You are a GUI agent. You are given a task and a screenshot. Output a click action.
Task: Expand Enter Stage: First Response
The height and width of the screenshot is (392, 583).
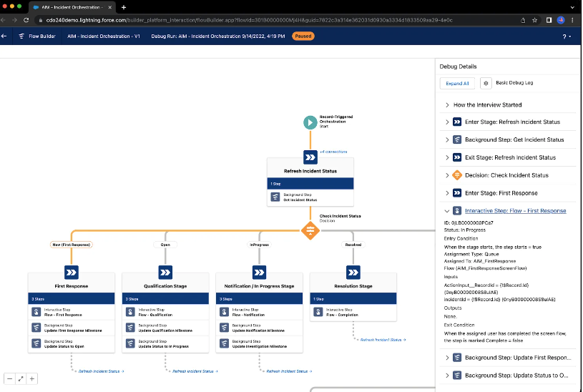pyautogui.click(x=447, y=193)
